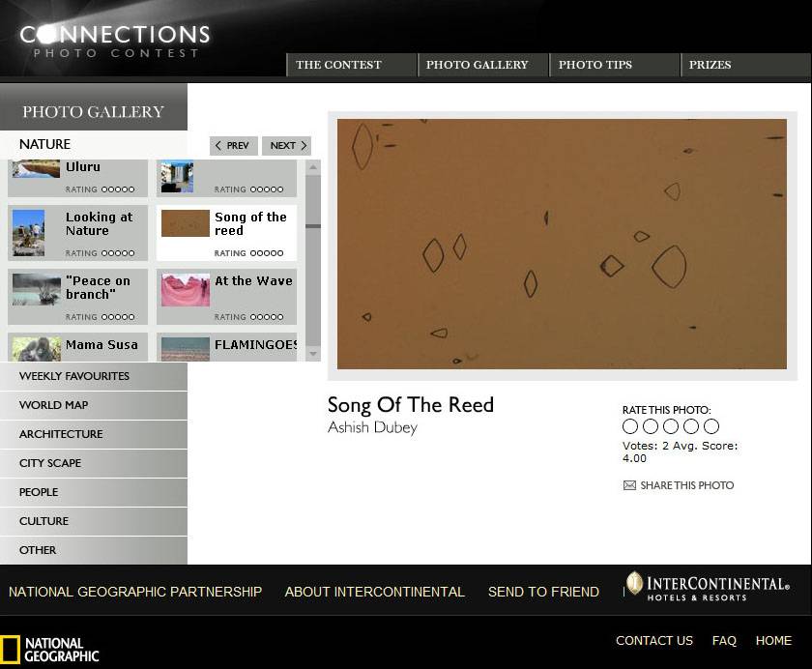Viewport: 812px width, 669px height.
Task: Click the InterContinental Hotels & Resorts logo
Action: (x=708, y=587)
